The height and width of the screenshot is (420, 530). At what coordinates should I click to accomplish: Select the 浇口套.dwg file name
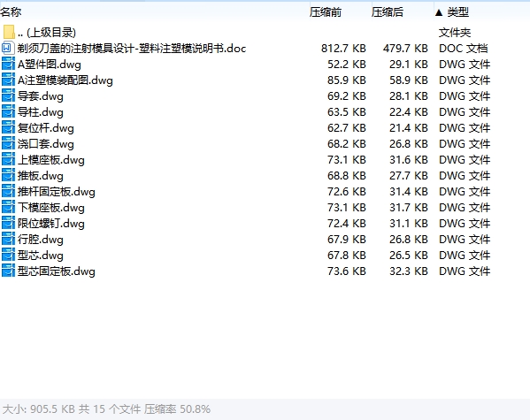46,144
